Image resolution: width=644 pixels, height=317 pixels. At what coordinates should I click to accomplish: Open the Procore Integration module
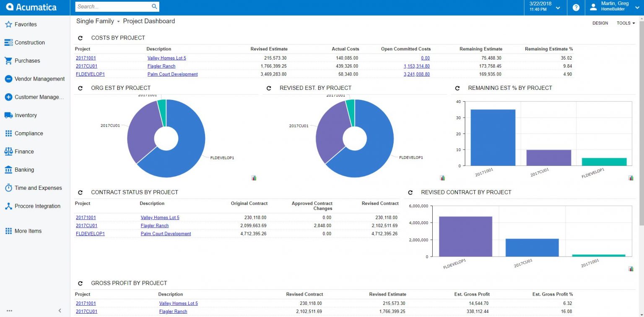[x=38, y=206]
